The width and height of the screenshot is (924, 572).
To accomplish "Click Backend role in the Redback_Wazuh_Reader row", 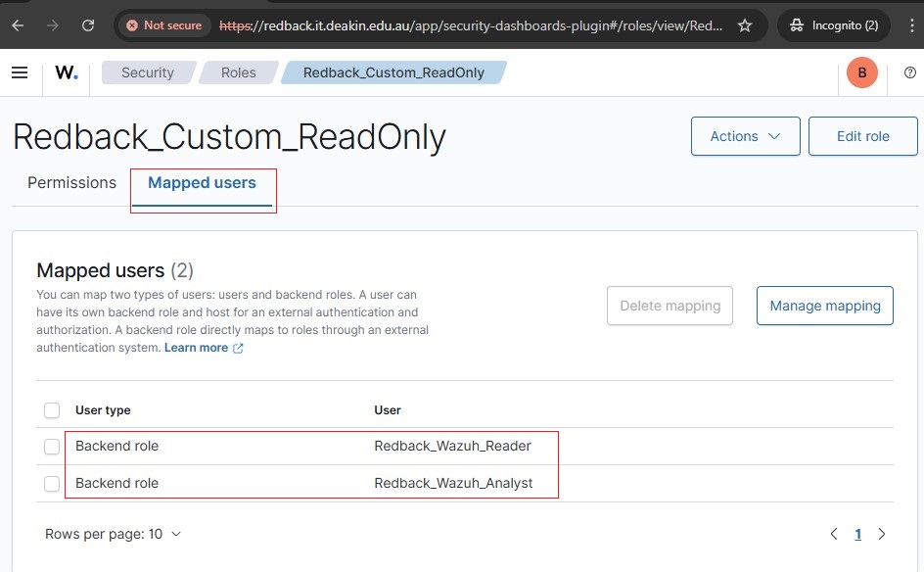I will pos(116,446).
